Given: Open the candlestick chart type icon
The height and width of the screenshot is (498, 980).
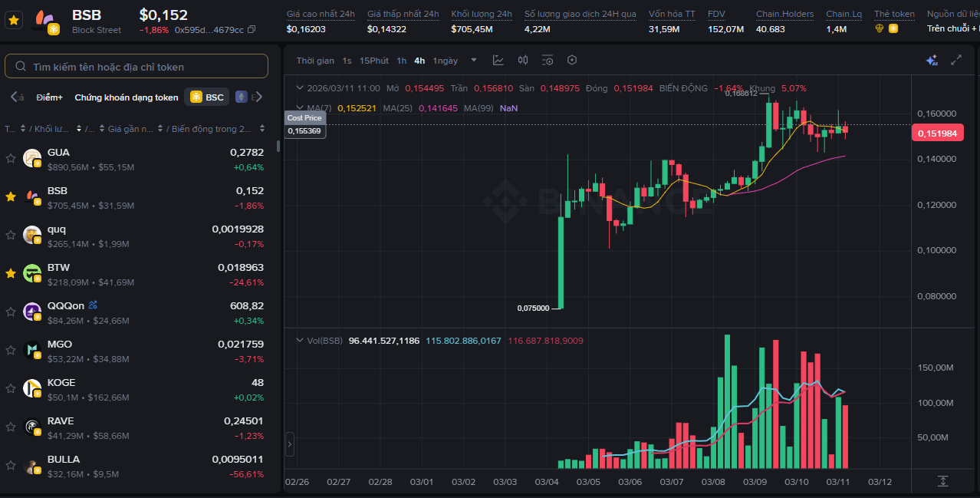Looking at the screenshot, I should (523, 61).
